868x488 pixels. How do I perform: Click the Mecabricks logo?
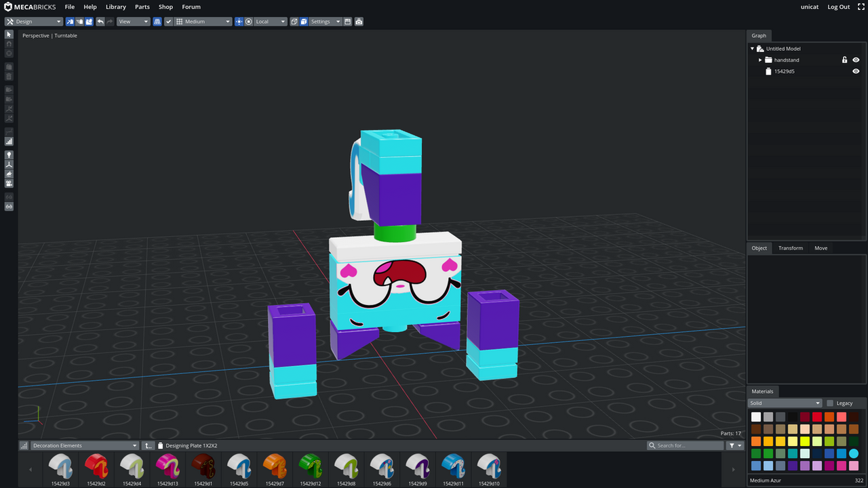point(30,7)
